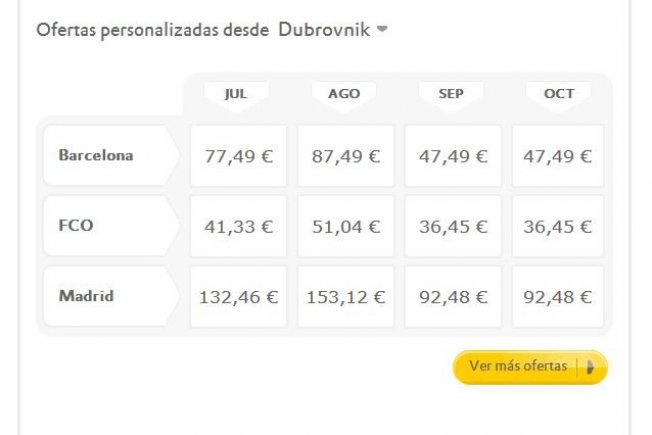Pick the FCO July fare 41,33 €

[x=238, y=226]
